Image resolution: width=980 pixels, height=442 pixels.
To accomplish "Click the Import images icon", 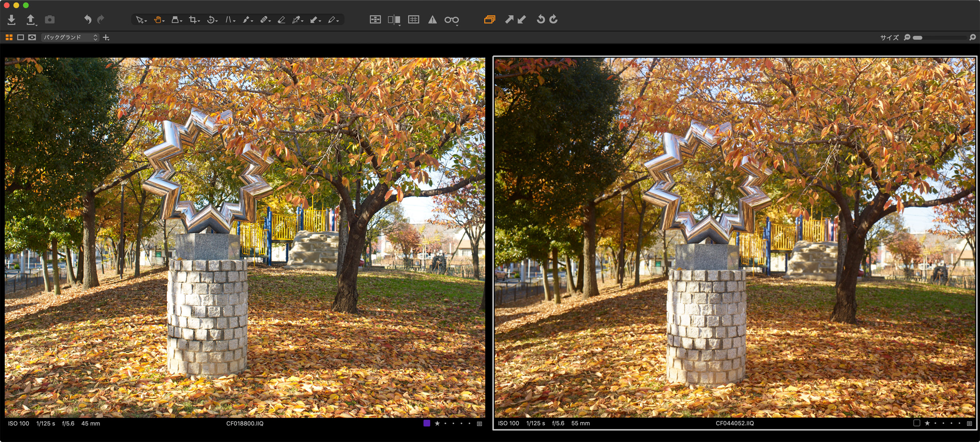I will coord(11,20).
